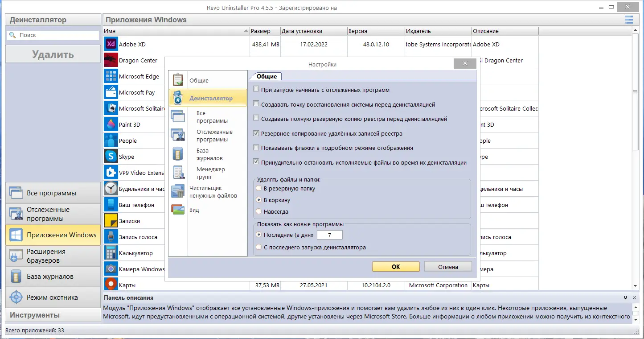Click the days number field showing 7

329,235
